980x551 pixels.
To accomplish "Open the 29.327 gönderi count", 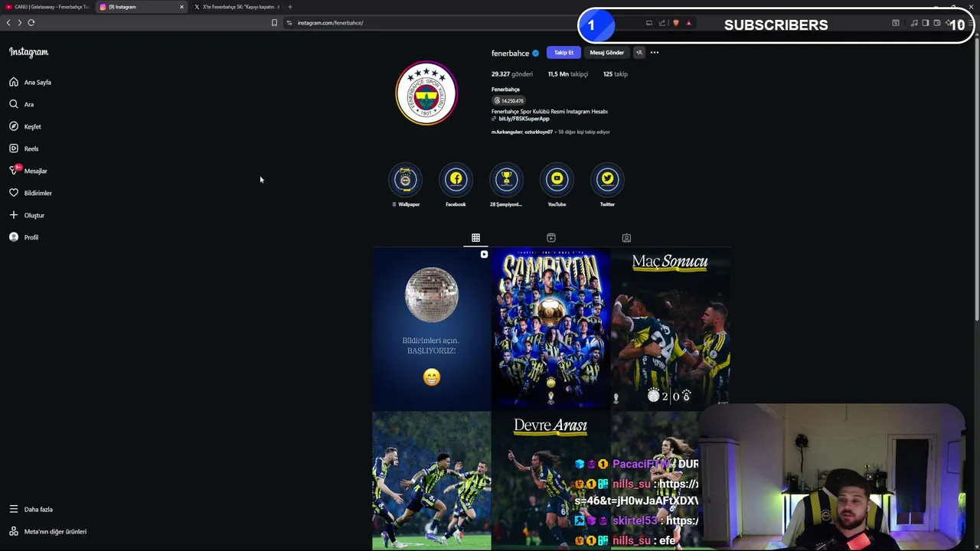I will (x=512, y=74).
